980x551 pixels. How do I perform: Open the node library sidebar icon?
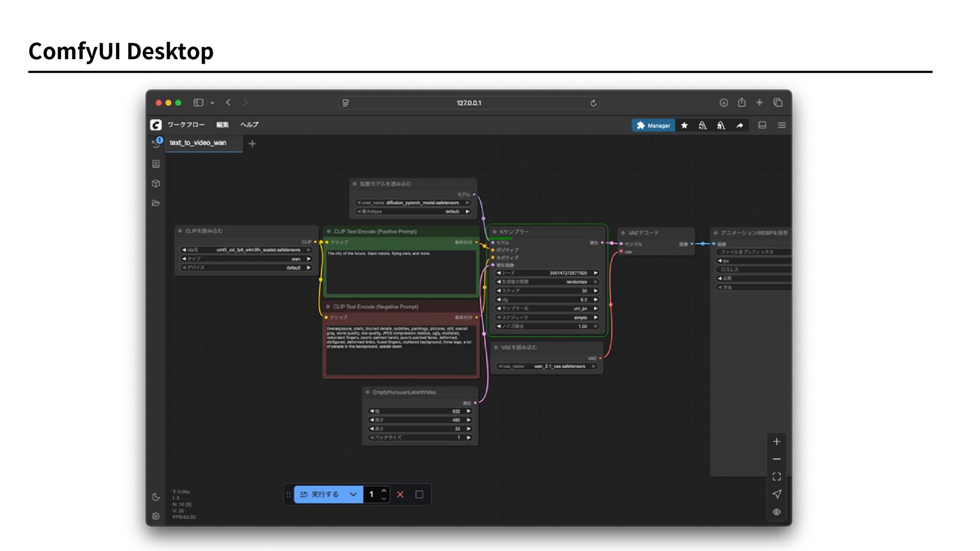[156, 164]
